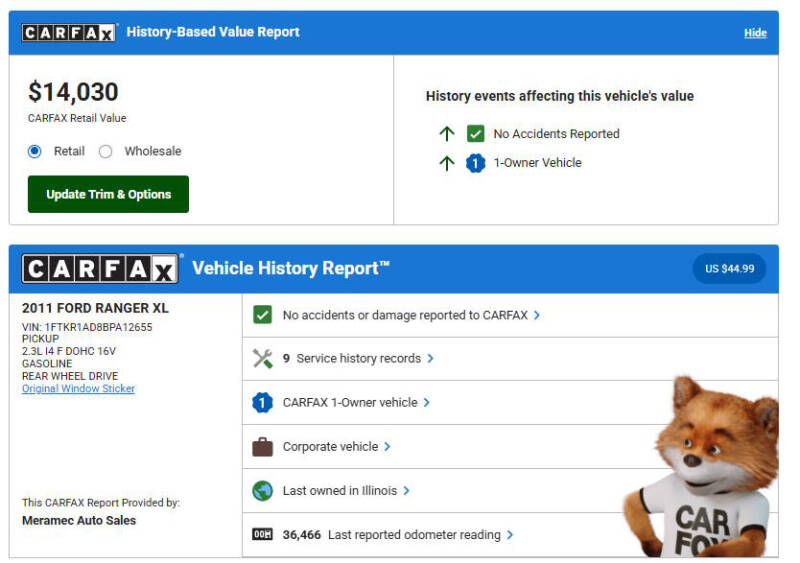Click the blue 1-Owner badge icon in the history report
This screenshot has width=800, height=563.
pos(262,403)
